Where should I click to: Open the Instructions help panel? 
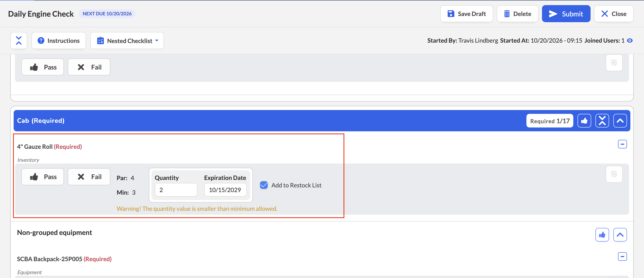tap(59, 41)
